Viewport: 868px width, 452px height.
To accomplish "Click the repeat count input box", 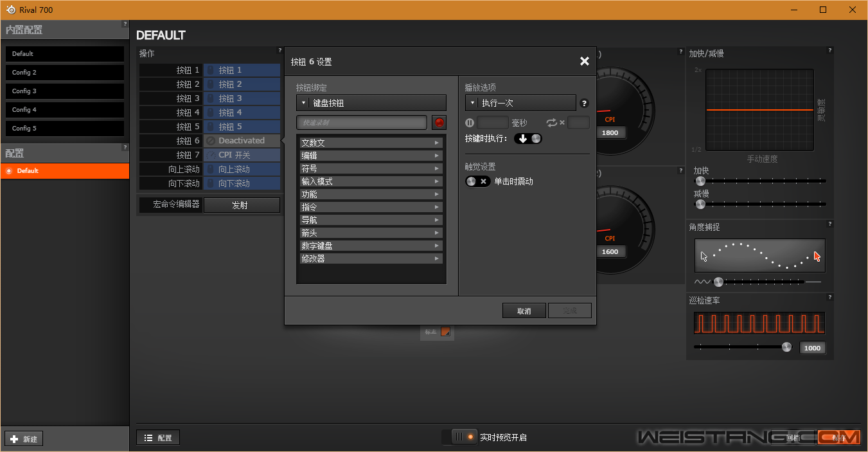I will coord(578,122).
